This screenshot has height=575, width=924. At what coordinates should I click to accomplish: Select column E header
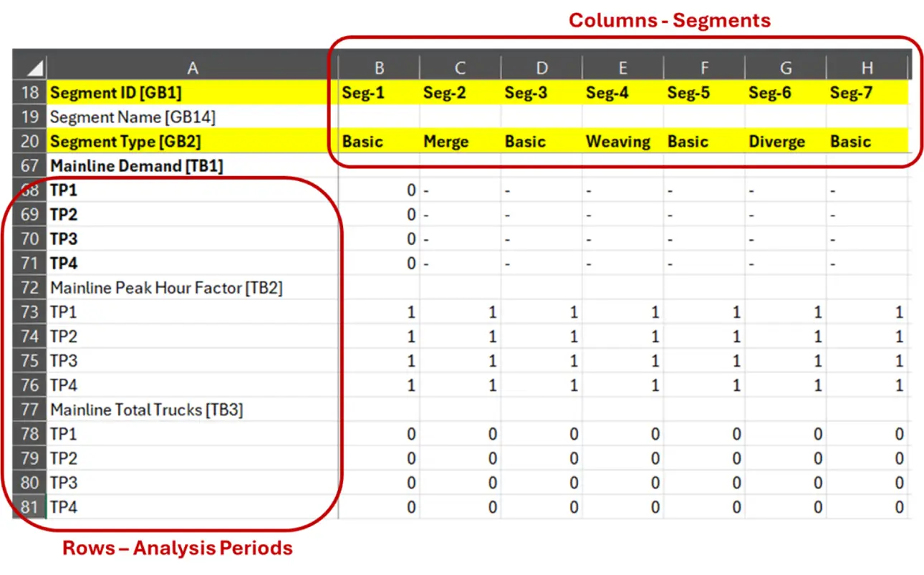click(622, 67)
